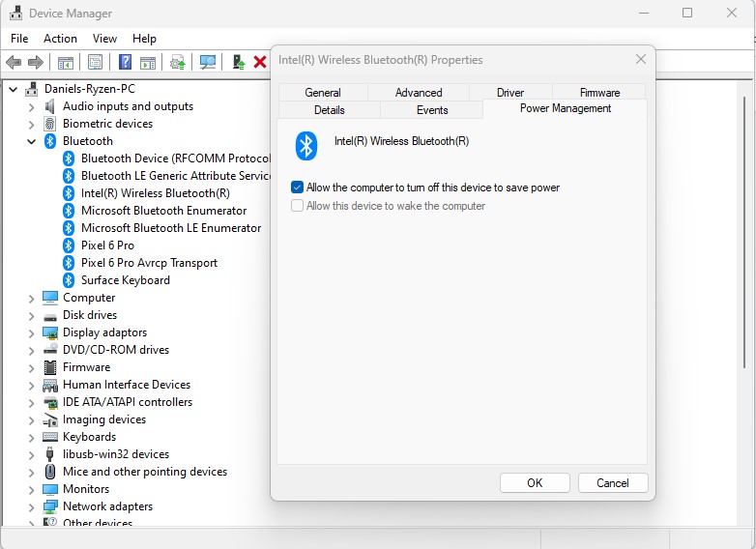
Task: Select Pixel 6 Pro Avrcp Transport device
Action: [x=150, y=263]
